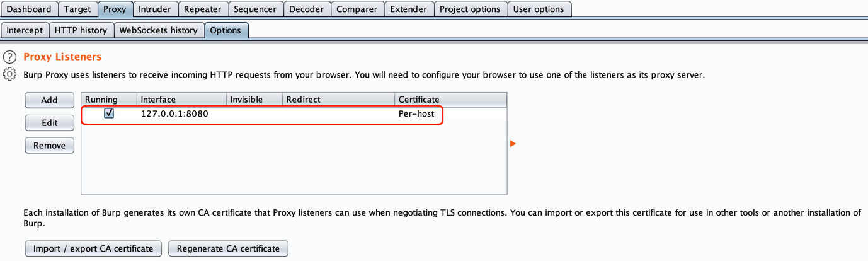
Task: Remove the selected proxy listener
Action: [49, 146]
